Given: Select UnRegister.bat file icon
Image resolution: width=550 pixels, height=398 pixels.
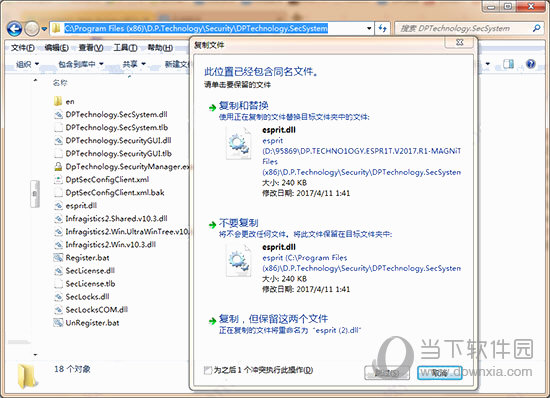Looking at the screenshot, I should [x=58, y=323].
